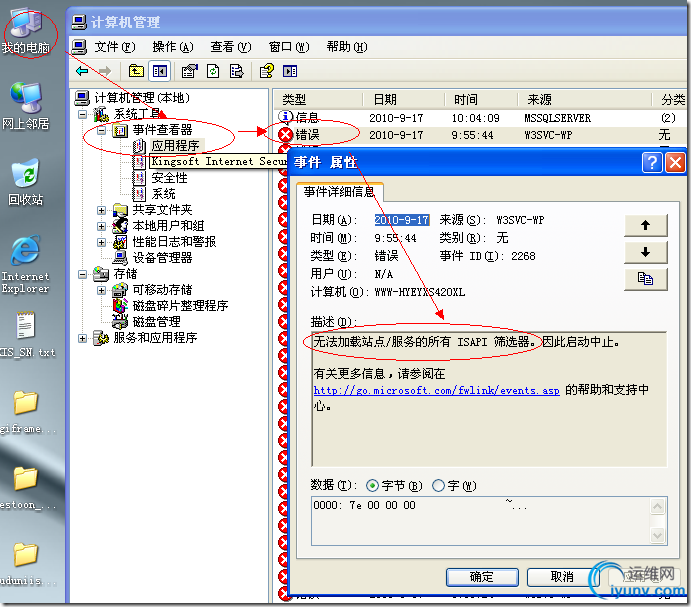691x607 pixels.
Task: Click the next event down-arrow button
Action: pyautogui.click(x=646, y=252)
